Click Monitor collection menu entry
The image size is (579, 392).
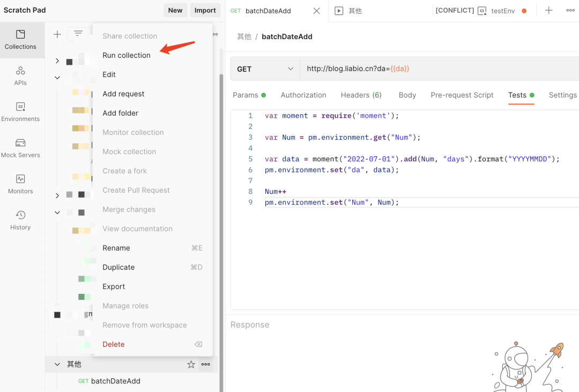coord(152,132)
